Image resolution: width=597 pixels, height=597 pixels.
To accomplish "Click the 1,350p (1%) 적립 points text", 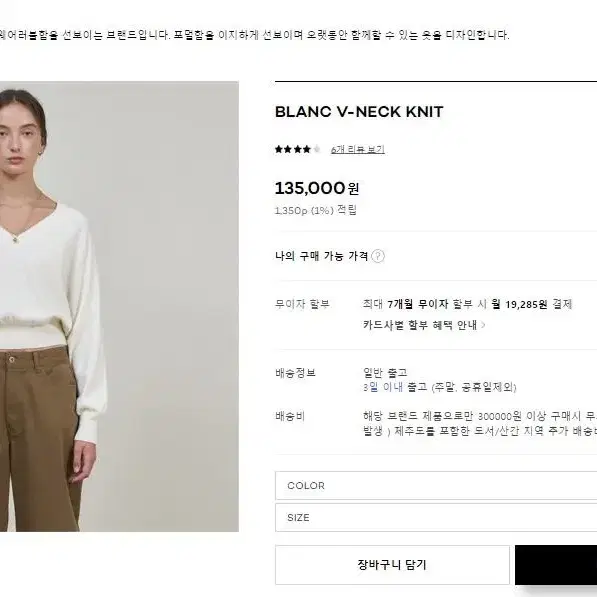I will 316,210.
